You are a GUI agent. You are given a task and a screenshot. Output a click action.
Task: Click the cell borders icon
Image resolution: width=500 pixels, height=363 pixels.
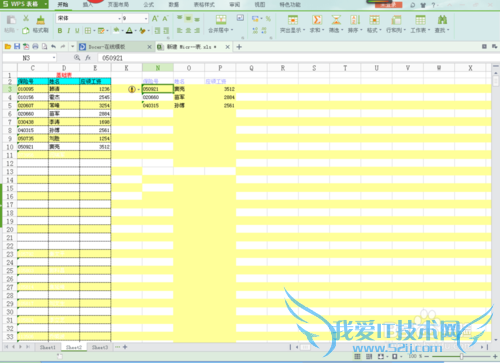(x=88, y=31)
